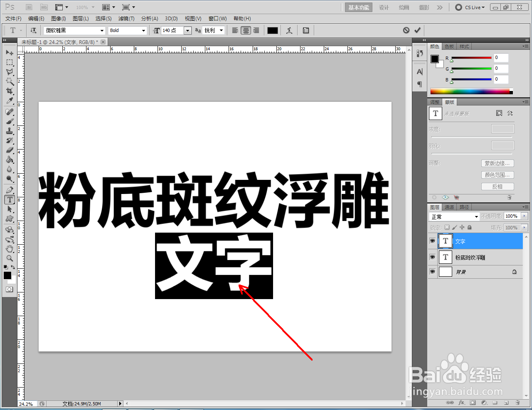
Task: Select the Pen tool
Action: coord(10,190)
